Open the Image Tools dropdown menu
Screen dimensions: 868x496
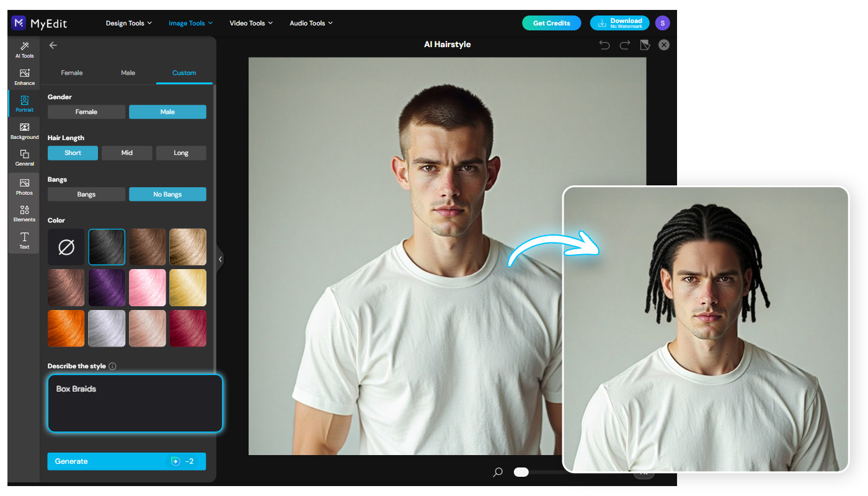(191, 24)
